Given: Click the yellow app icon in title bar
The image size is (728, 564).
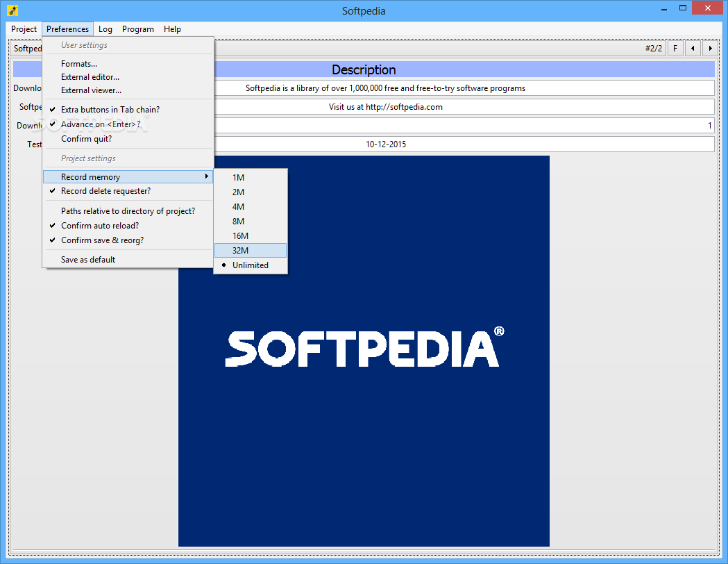Looking at the screenshot, I should pyautogui.click(x=12, y=10).
